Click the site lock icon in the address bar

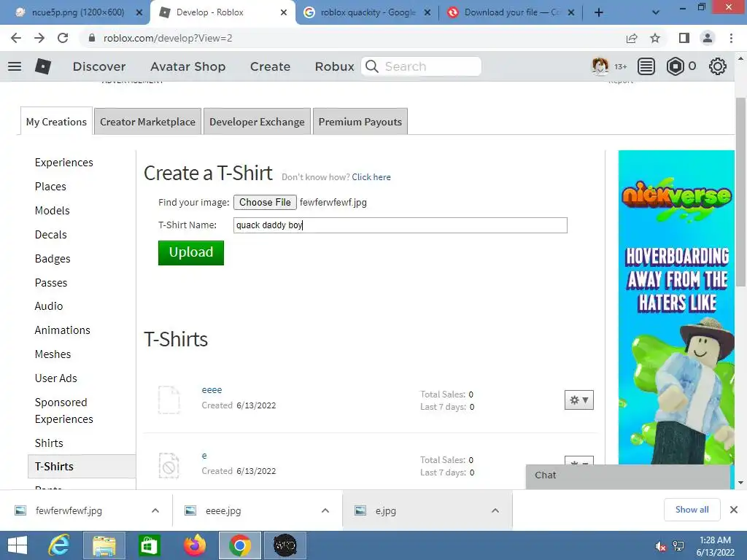click(92, 38)
